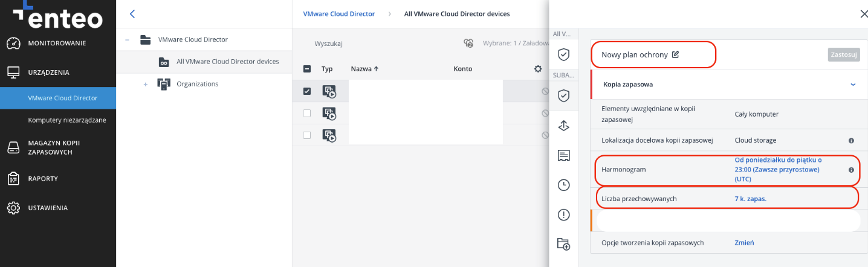The image size is (868, 267).
Task: Click the URZĄDZENIA monitor icon
Action: point(14,72)
